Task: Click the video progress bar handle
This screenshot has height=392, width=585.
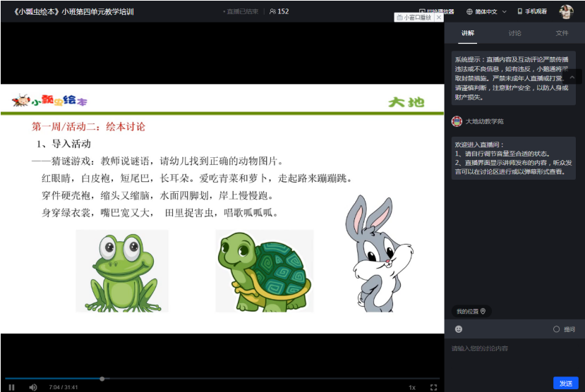Action: [102, 379]
